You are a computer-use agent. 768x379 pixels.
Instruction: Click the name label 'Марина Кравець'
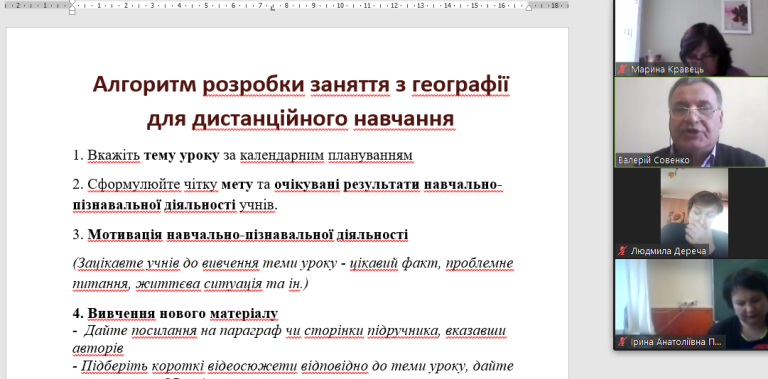click(x=667, y=70)
